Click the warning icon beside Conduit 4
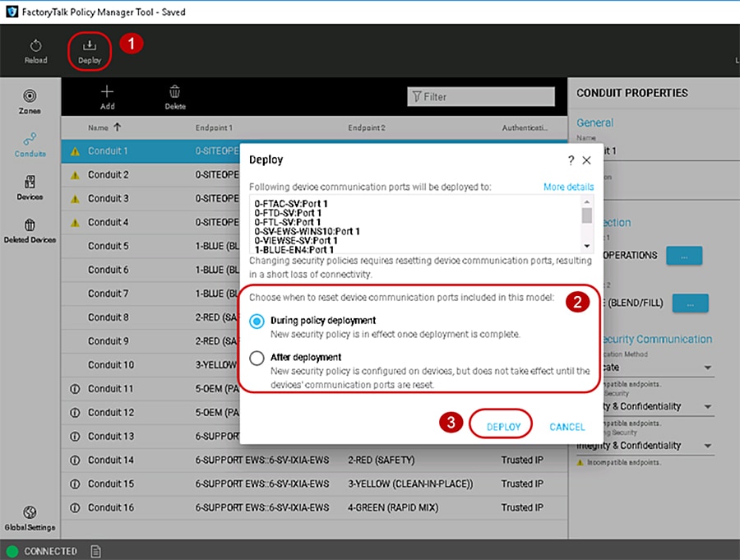Screen dimensions: 740x560 pos(75,222)
